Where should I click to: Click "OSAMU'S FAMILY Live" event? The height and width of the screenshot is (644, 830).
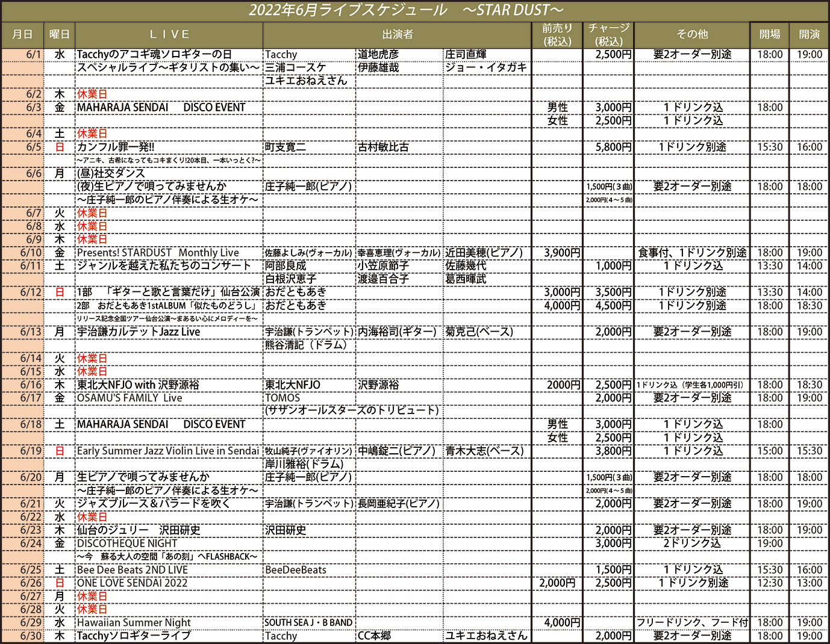coord(129,398)
